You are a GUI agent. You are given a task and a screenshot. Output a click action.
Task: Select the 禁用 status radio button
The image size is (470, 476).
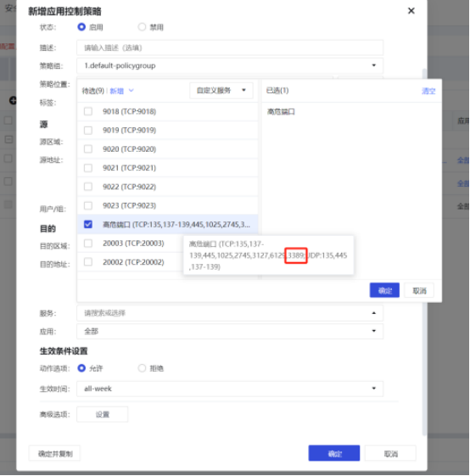coord(142,27)
